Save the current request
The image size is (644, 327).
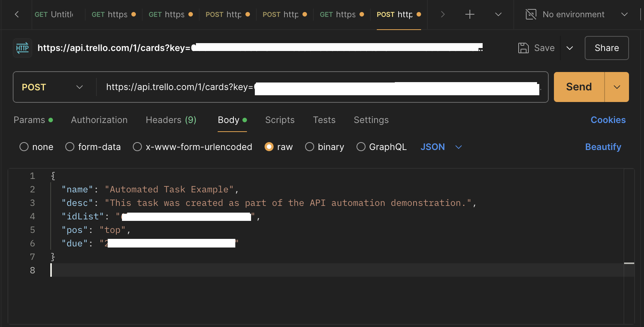tap(537, 48)
